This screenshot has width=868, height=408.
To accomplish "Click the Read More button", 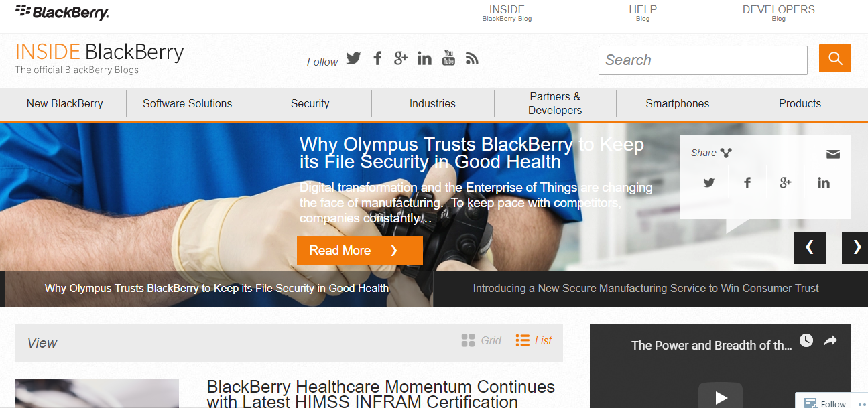I will [360, 250].
